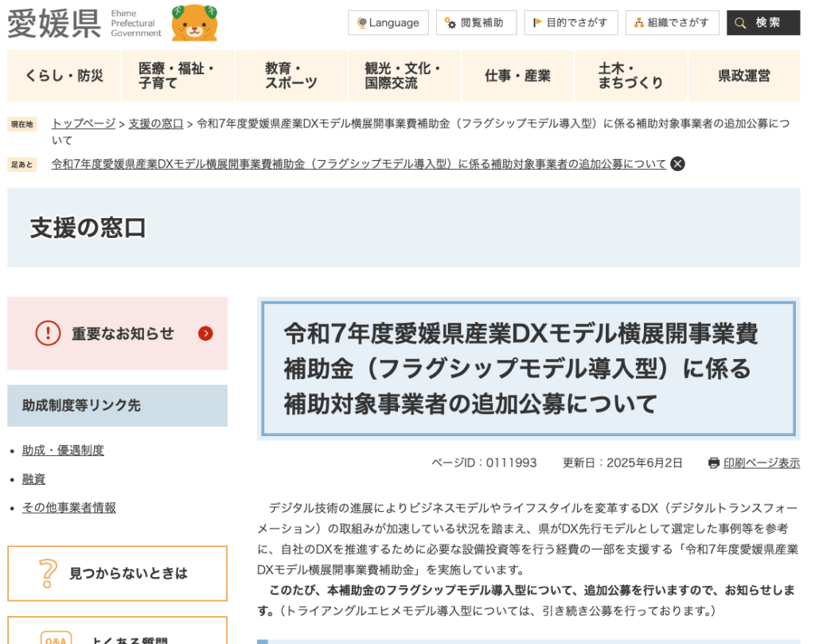Open 組織でさがす organization search

pos(672,23)
